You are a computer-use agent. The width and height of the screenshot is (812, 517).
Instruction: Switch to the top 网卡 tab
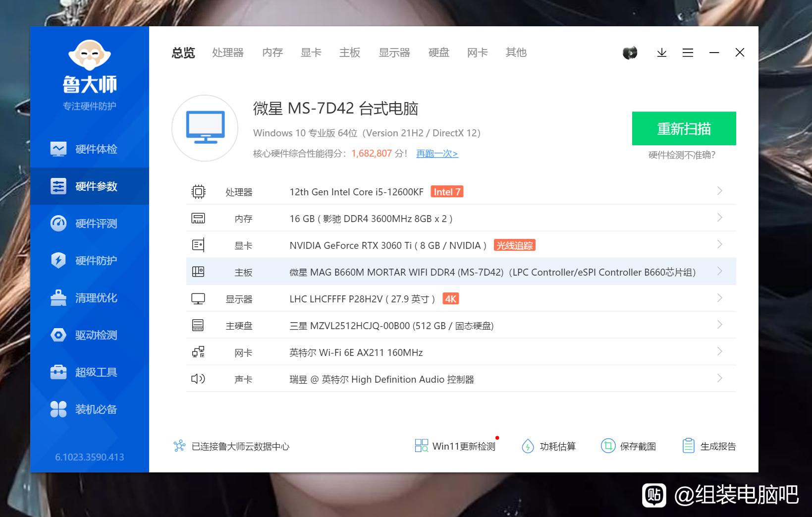(x=478, y=53)
